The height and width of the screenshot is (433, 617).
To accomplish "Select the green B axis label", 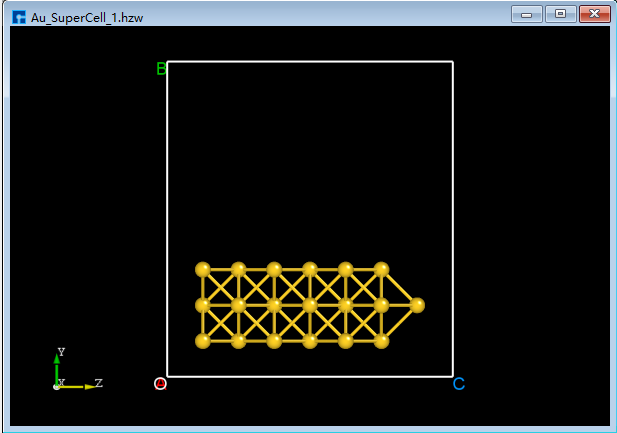I will pos(161,69).
